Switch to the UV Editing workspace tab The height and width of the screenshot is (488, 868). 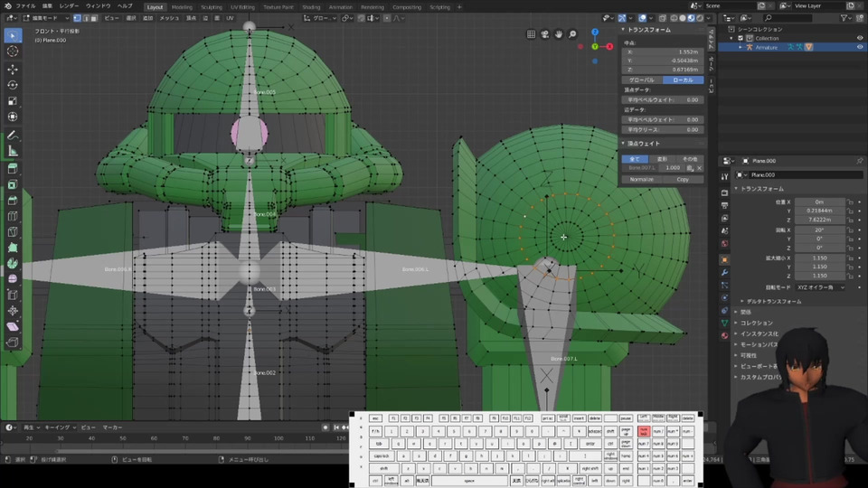pyautogui.click(x=242, y=7)
